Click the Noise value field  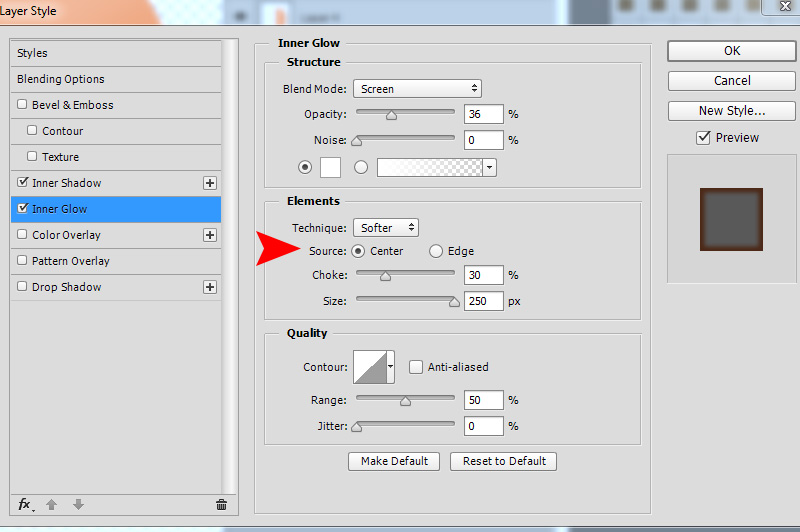tap(484, 140)
